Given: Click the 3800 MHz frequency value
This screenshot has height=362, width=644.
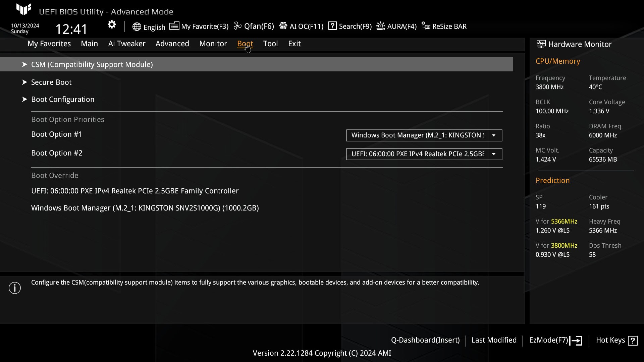Looking at the screenshot, I should pos(549,87).
